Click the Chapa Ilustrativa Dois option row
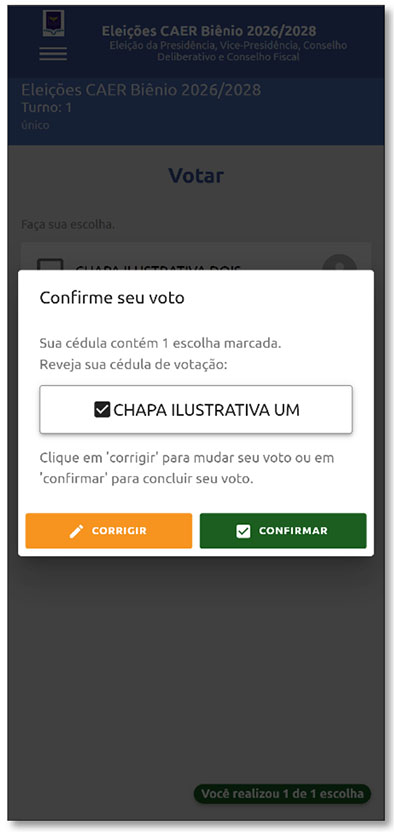394x832 pixels. tap(196, 258)
